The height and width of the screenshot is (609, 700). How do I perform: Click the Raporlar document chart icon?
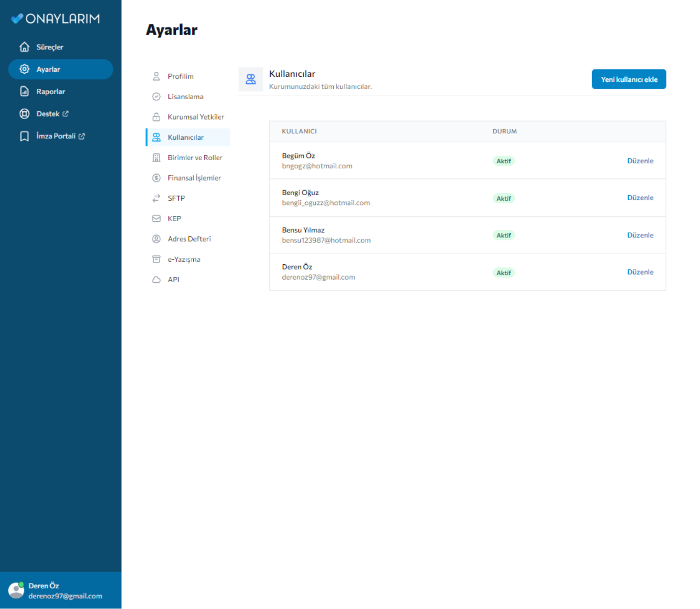click(x=24, y=92)
